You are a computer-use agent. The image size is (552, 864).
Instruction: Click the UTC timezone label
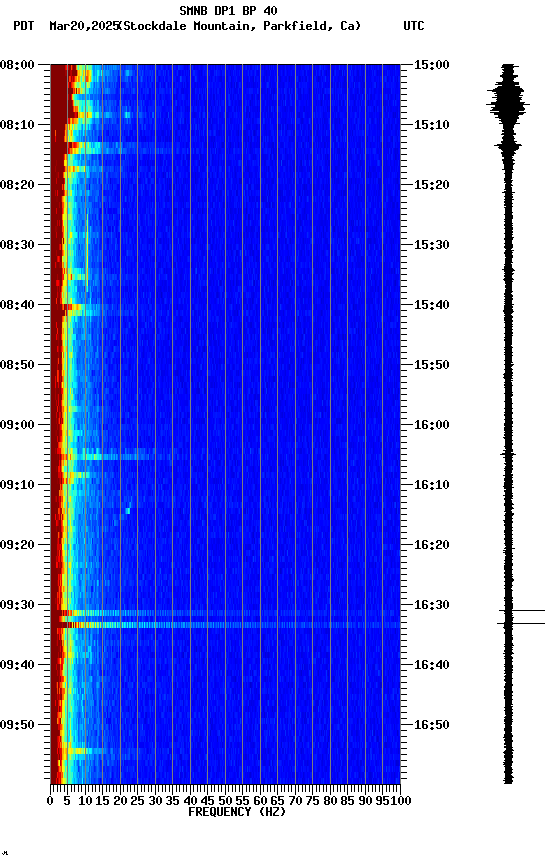click(414, 26)
